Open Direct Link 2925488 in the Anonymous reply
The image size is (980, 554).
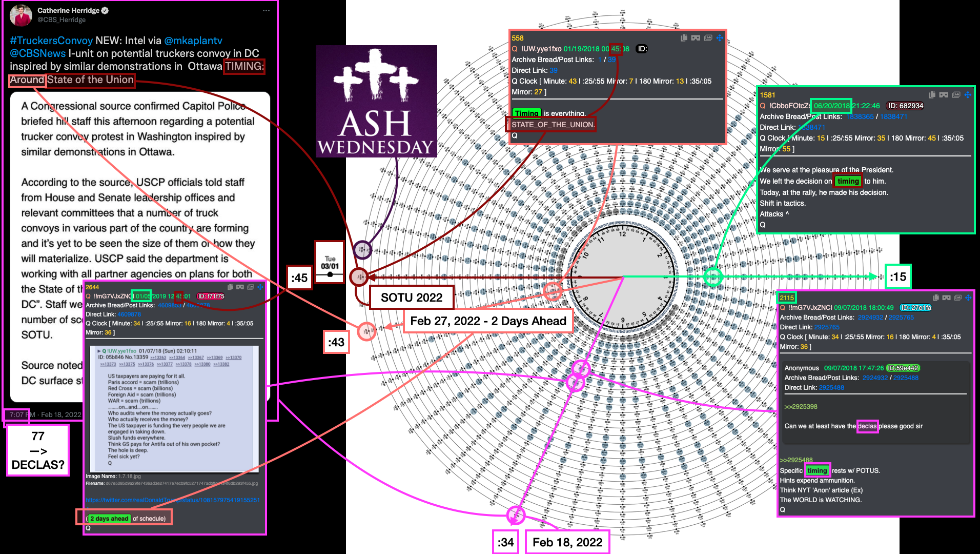831,388
